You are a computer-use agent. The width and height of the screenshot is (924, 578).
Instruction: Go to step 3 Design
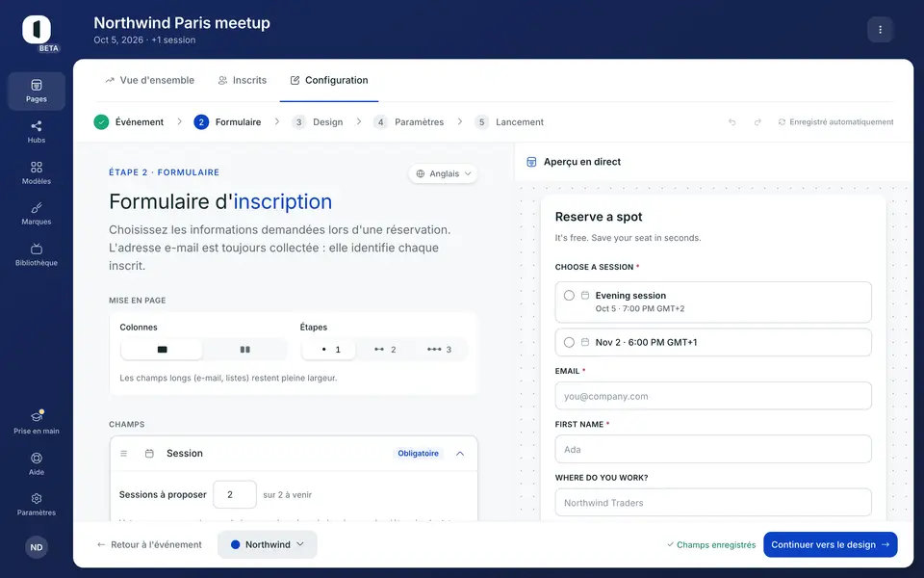317,122
